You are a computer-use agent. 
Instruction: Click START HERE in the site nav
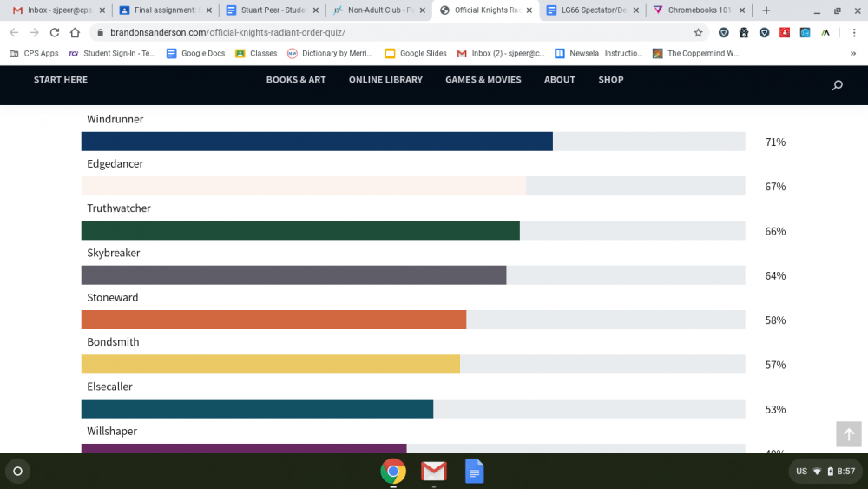tap(61, 80)
